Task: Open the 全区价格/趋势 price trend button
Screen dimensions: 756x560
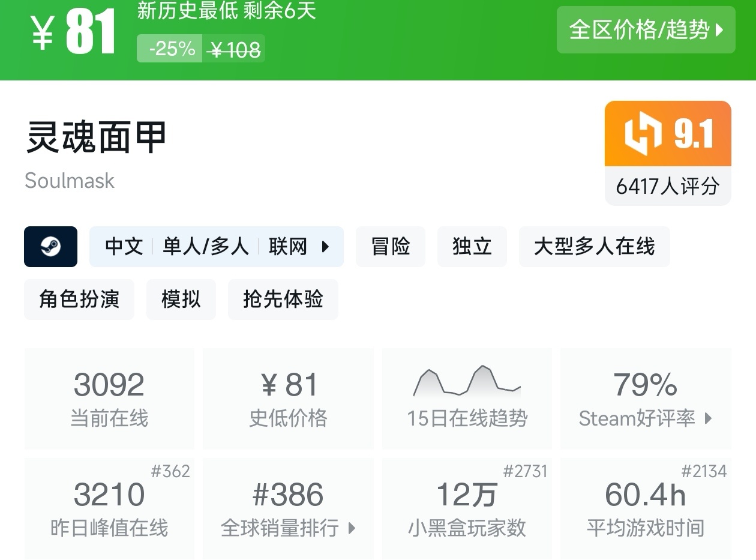Action: [646, 30]
